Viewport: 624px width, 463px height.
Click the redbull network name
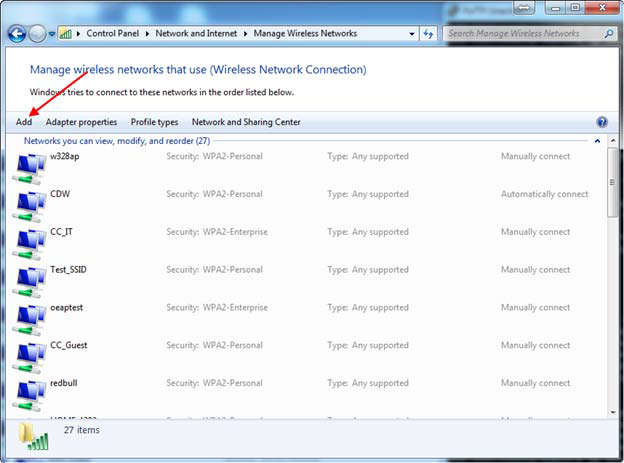64,383
